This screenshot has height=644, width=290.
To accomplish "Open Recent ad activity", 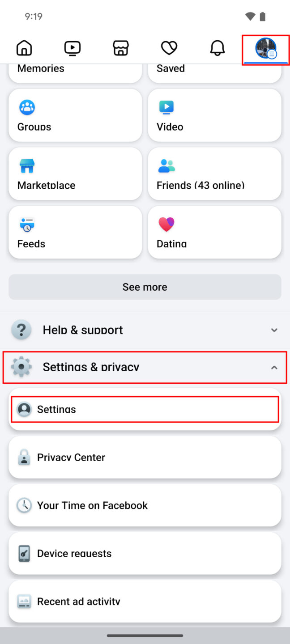I will tap(145, 601).
